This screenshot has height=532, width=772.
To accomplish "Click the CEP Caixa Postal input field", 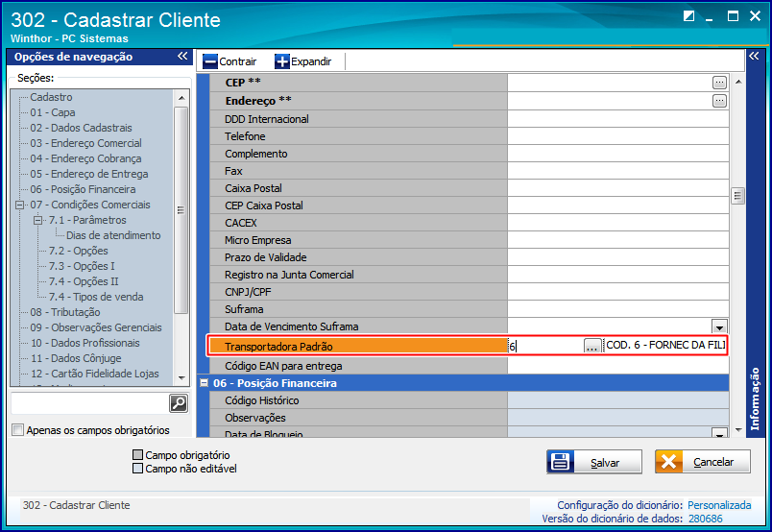I will coord(618,206).
